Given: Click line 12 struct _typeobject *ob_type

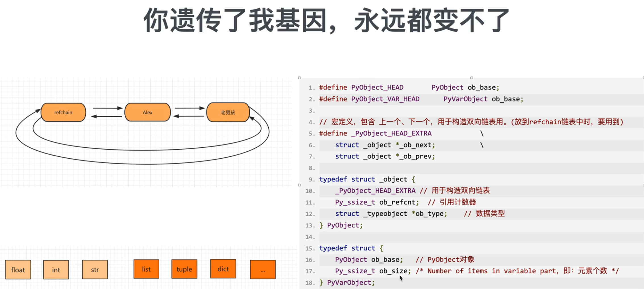Looking at the screenshot, I should (x=420, y=213).
